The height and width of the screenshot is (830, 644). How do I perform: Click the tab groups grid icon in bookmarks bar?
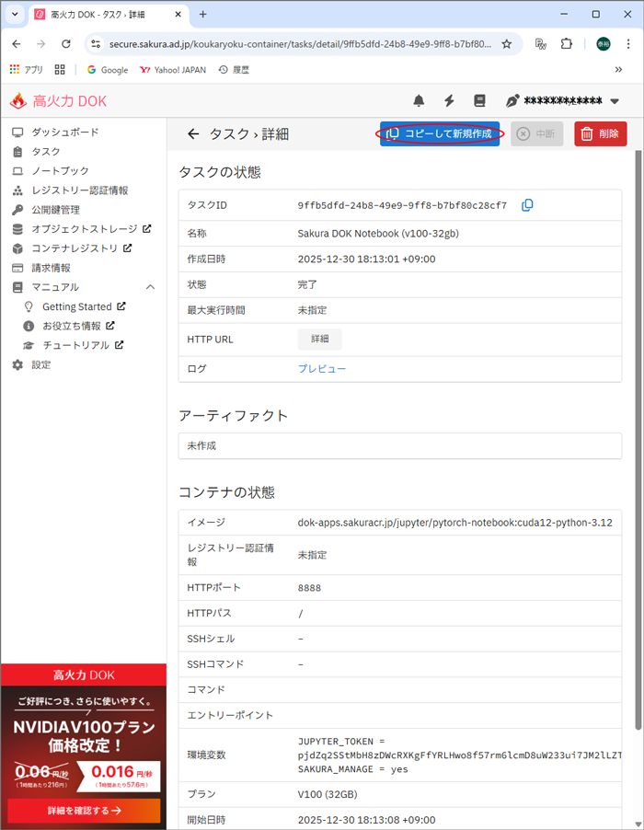click(60, 69)
